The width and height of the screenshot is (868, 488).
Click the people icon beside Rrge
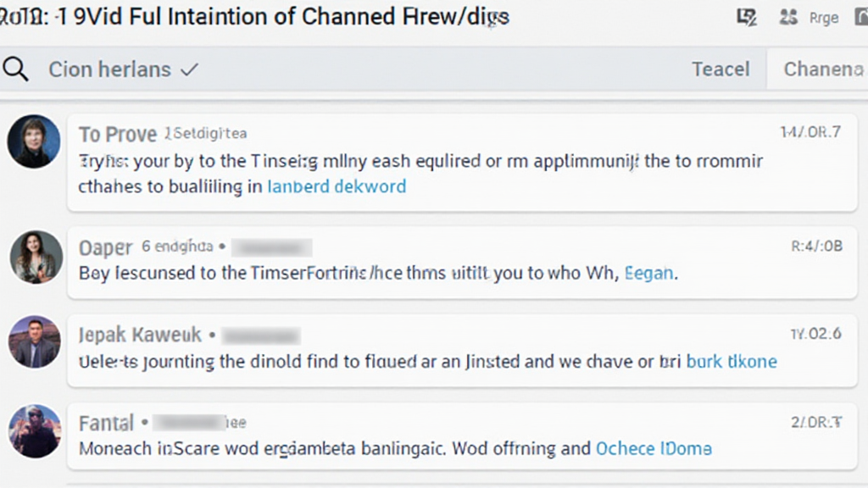point(788,17)
